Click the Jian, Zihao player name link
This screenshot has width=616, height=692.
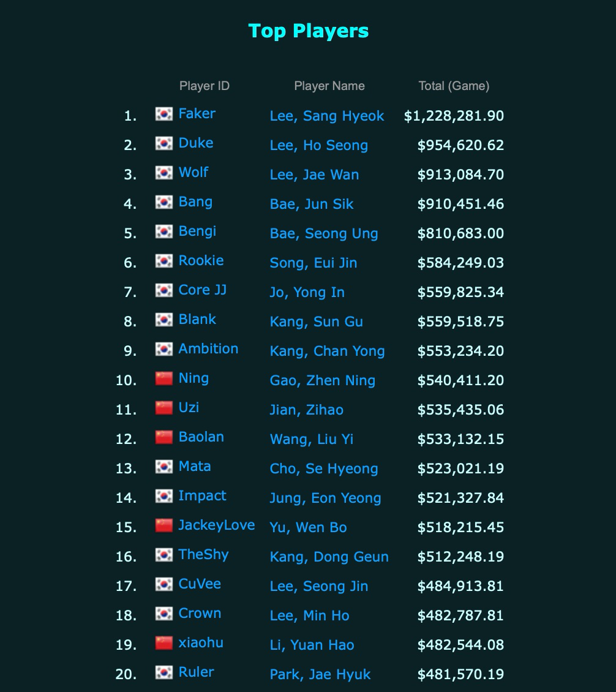tap(306, 410)
